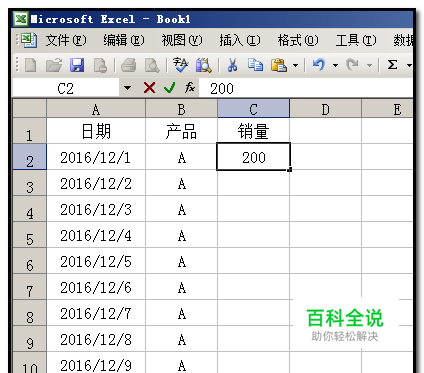Insert AutoSum with sigma icon
This screenshot has width=424, height=373.
coord(392,64)
